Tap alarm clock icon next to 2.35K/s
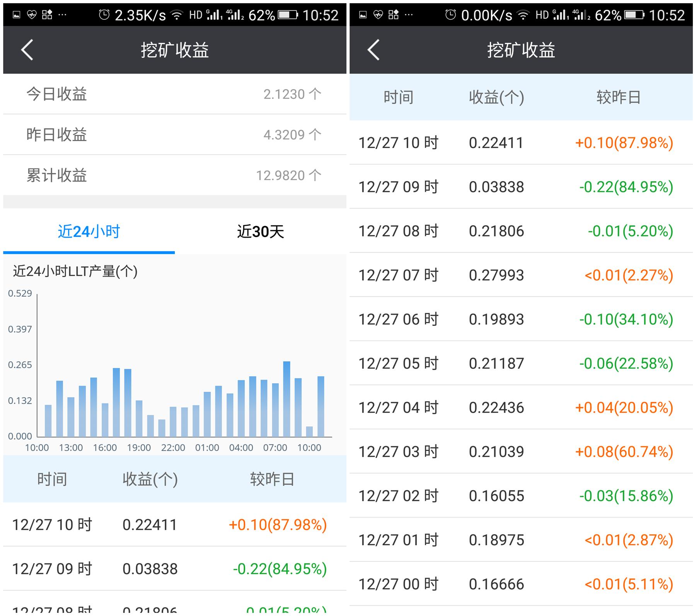696x616 pixels. pyautogui.click(x=104, y=15)
